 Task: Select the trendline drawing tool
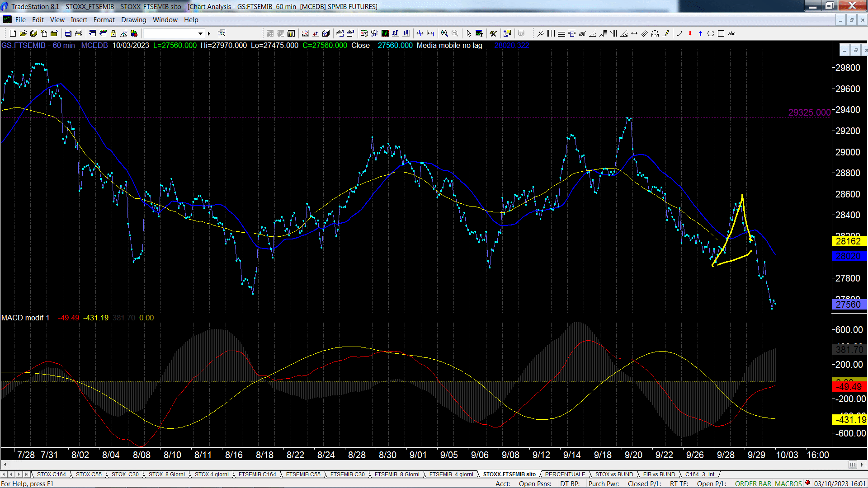click(x=540, y=33)
